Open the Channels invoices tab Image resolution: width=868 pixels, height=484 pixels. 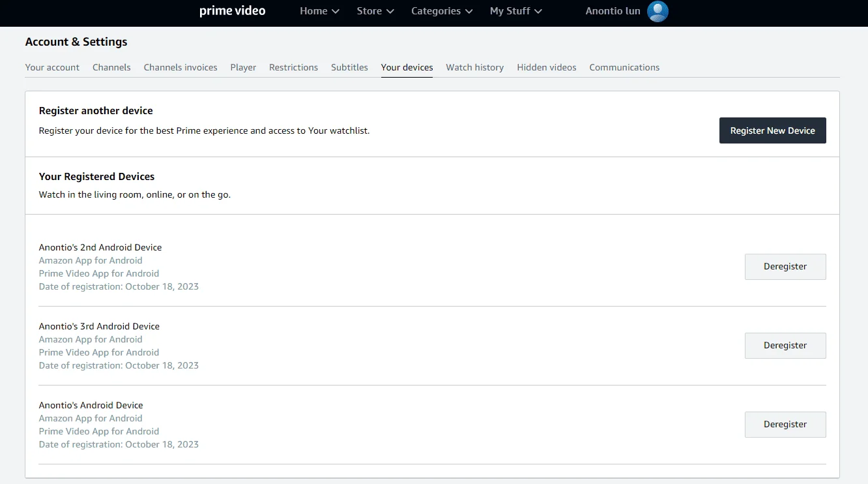pyautogui.click(x=181, y=67)
